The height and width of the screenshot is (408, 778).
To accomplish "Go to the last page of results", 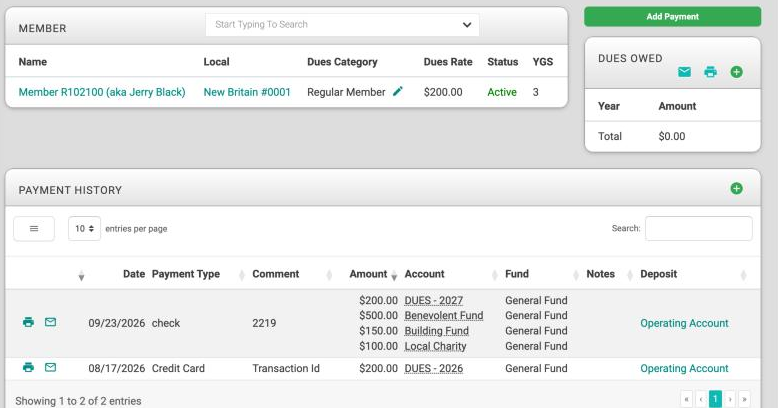I will pyautogui.click(x=744, y=399).
